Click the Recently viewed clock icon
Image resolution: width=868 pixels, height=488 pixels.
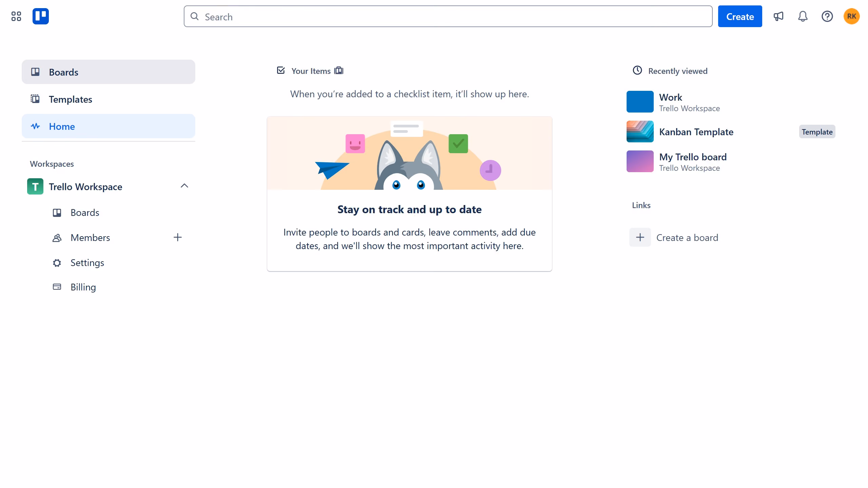pos(637,70)
